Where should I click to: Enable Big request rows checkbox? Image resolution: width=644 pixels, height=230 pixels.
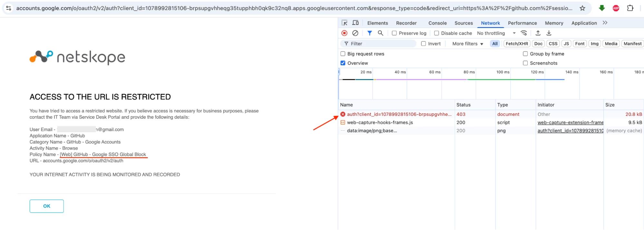[343, 54]
